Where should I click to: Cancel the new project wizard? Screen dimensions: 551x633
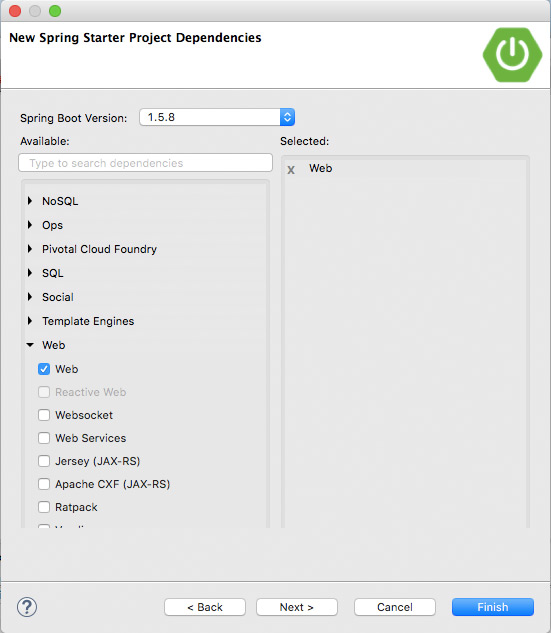coord(395,607)
